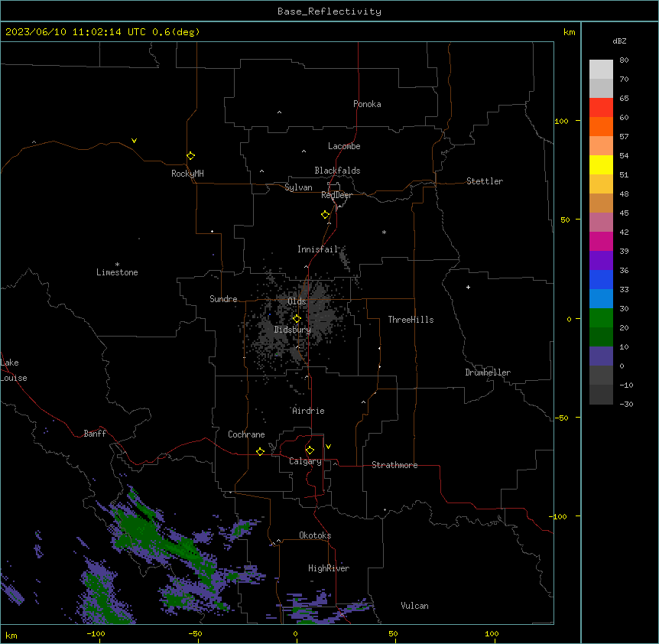Screen dimensions: 659x644
Task: Click the Cochrane town label
Action: click(x=246, y=434)
